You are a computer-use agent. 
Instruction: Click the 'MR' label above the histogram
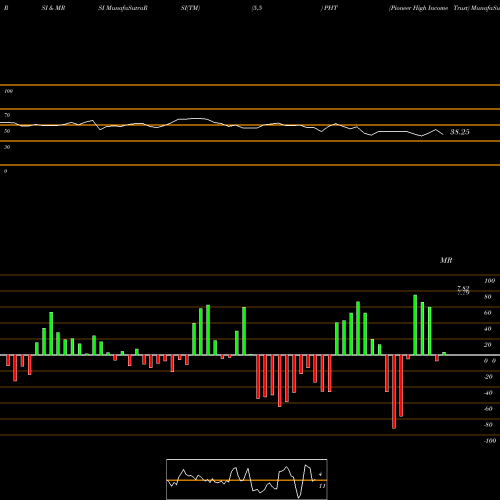click(x=446, y=260)
